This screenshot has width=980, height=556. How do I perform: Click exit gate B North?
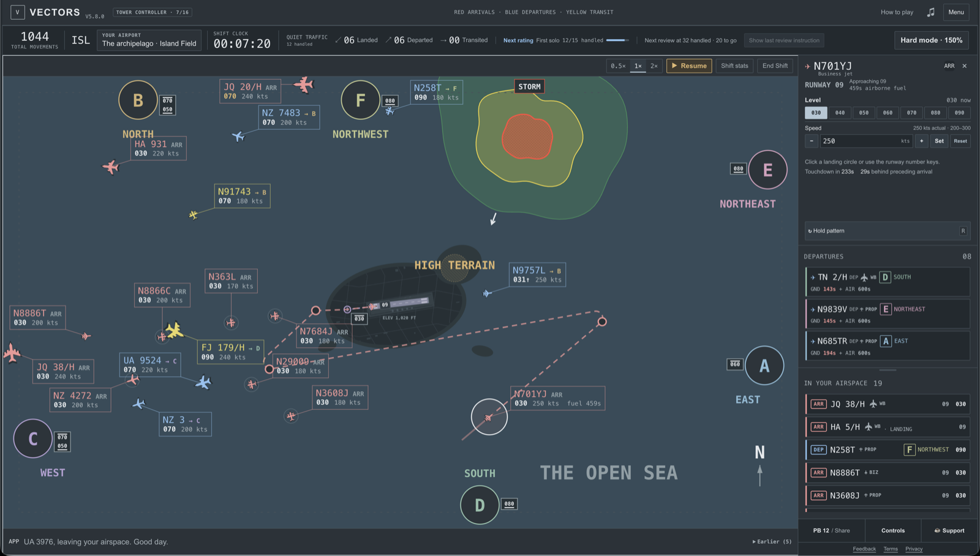click(138, 100)
